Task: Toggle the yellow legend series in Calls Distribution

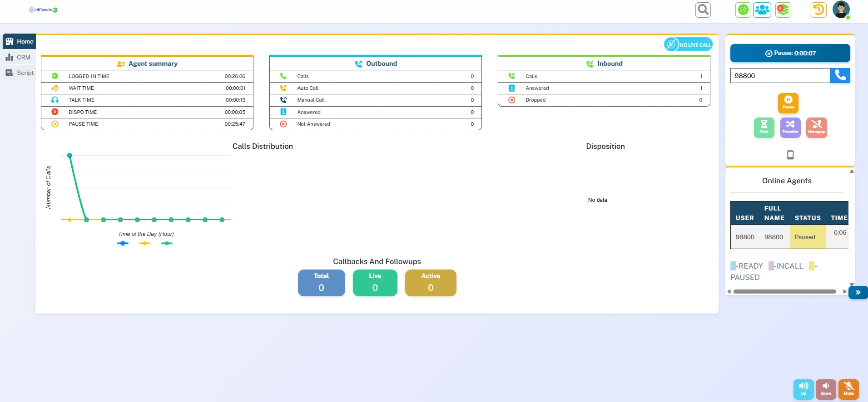Action: coord(144,243)
